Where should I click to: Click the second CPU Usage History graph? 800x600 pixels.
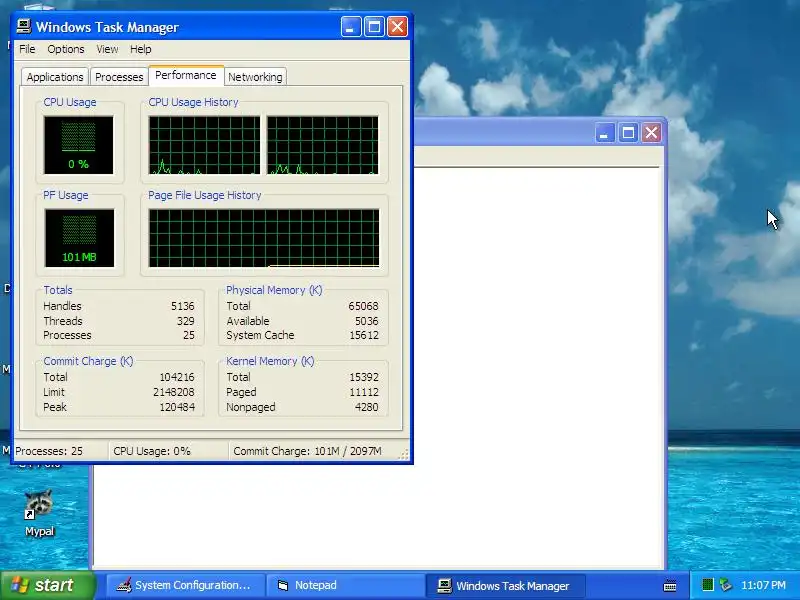322,145
